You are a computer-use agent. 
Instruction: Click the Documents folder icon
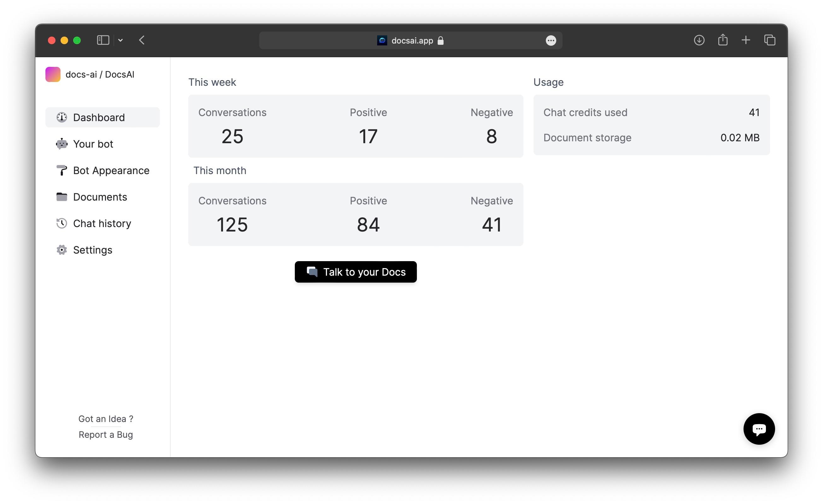[x=61, y=197]
